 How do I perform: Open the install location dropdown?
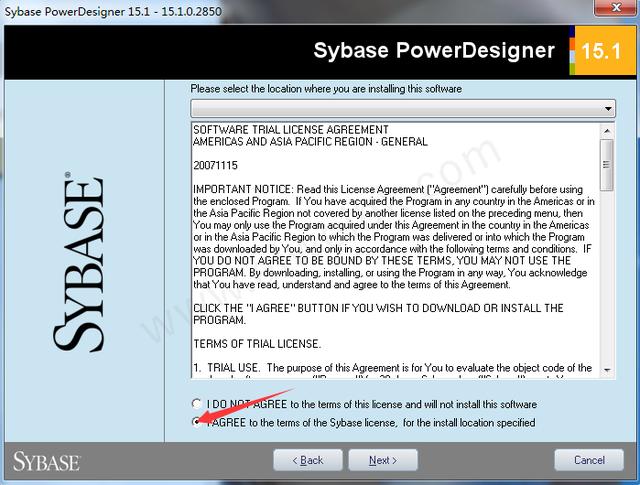(x=403, y=109)
